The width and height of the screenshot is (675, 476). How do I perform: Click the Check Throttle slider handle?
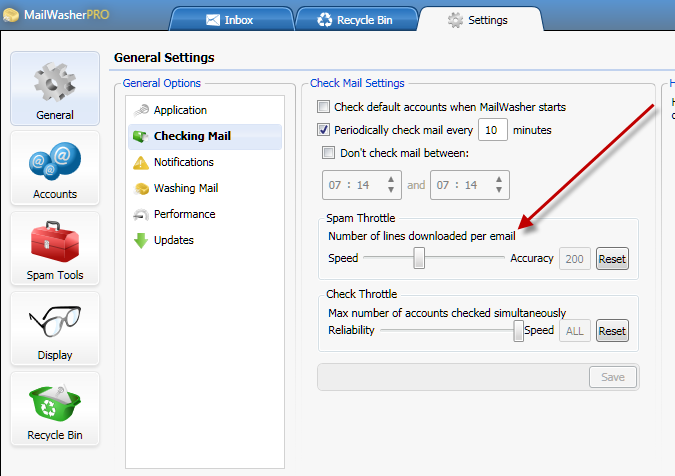click(518, 331)
